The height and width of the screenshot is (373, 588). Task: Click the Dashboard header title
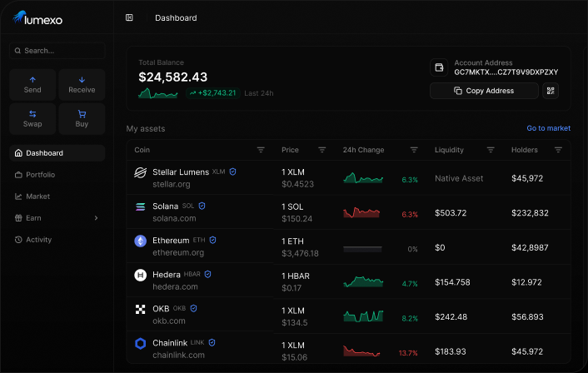click(x=176, y=18)
